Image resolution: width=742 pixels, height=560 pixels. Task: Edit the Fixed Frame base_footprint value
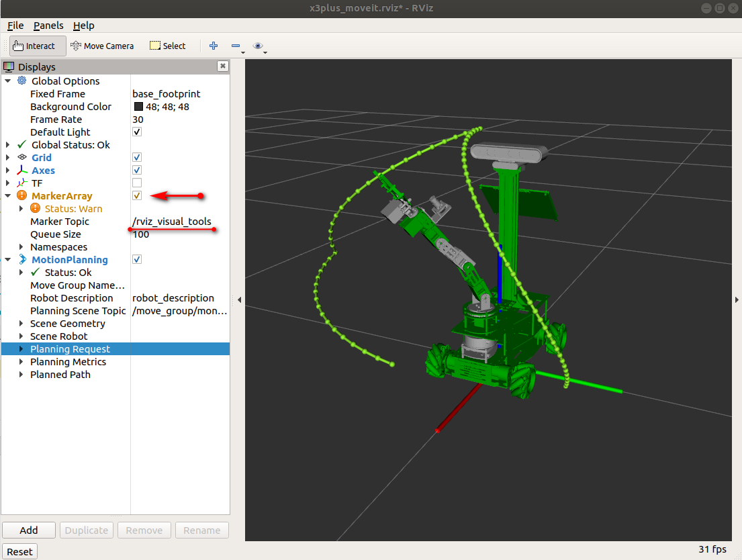tap(180, 94)
